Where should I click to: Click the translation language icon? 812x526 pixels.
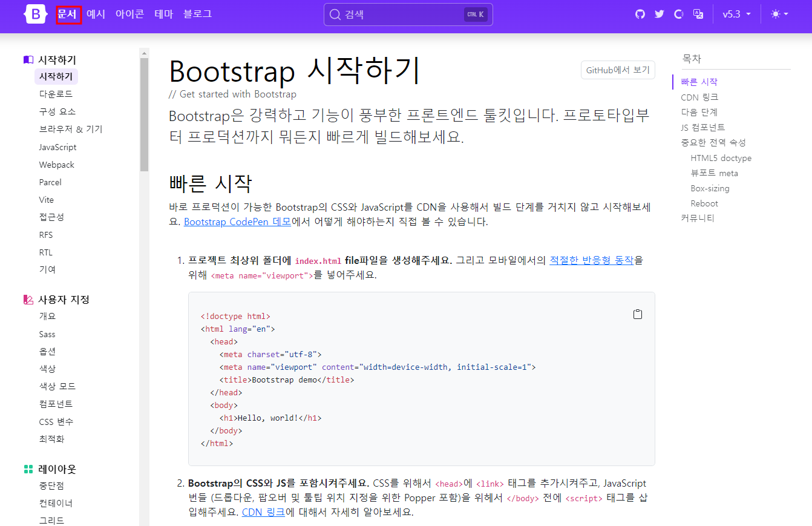tap(698, 14)
